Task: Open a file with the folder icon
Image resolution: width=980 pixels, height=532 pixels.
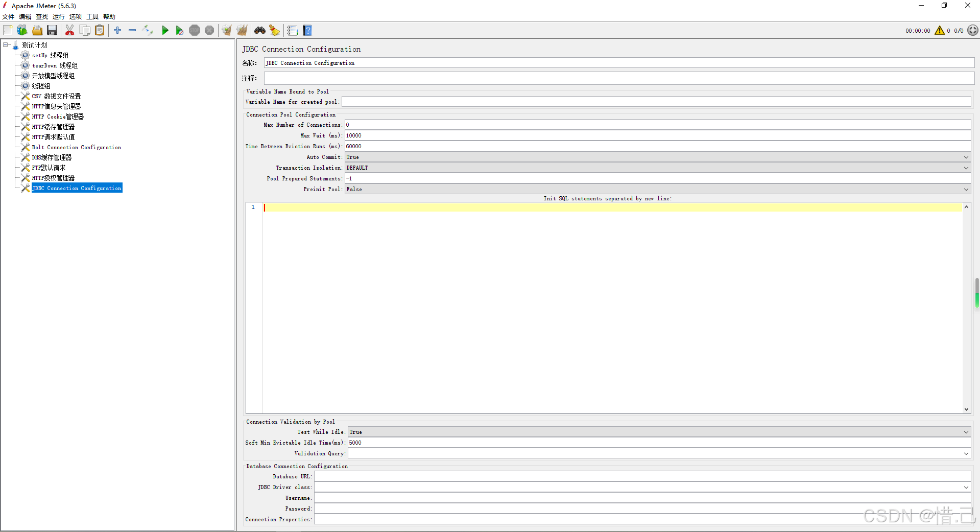Action: click(37, 31)
